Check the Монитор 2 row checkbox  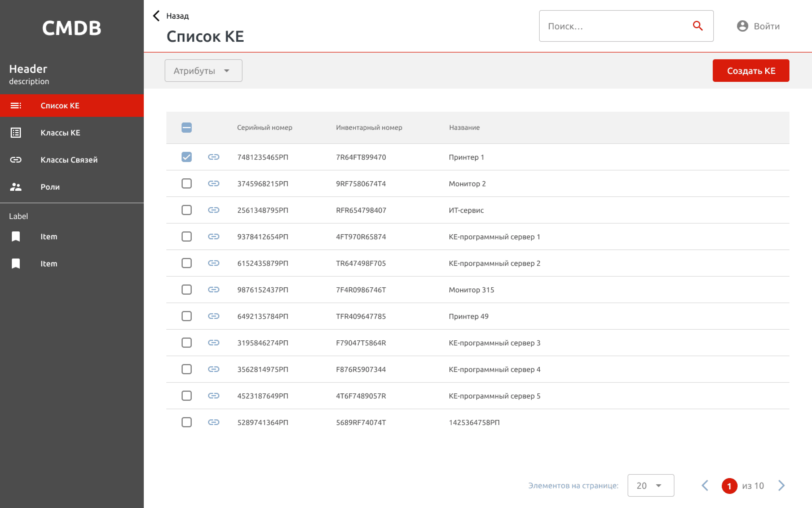187,183
